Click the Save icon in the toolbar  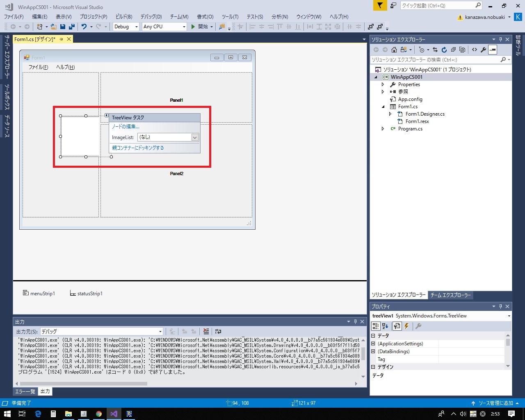pyautogui.click(x=63, y=27)
